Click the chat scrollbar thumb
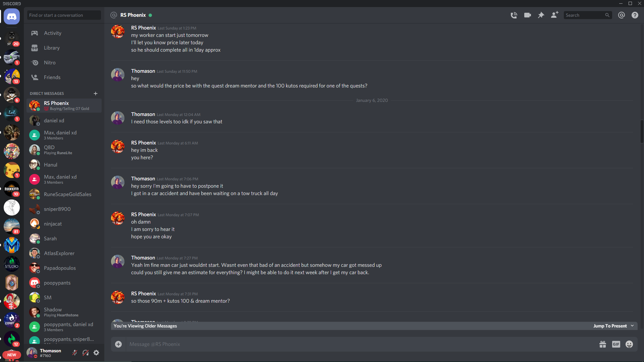 642,131
